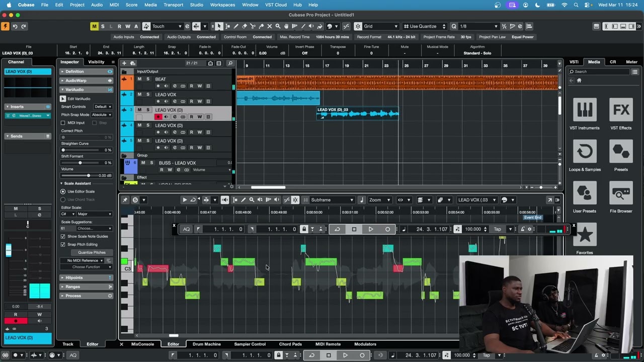Select the Mute X tool in project toolbar

(270, 26)
